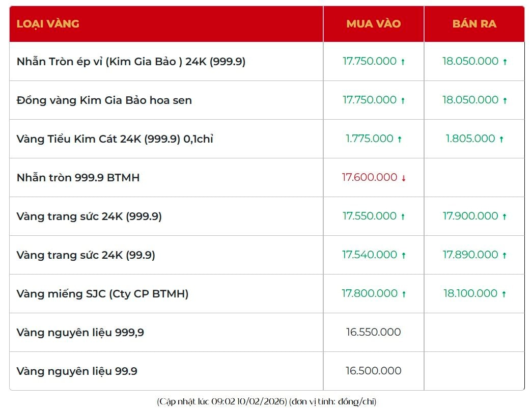Click the up arrow beside 17.800.000 SJC buy price

404,294
